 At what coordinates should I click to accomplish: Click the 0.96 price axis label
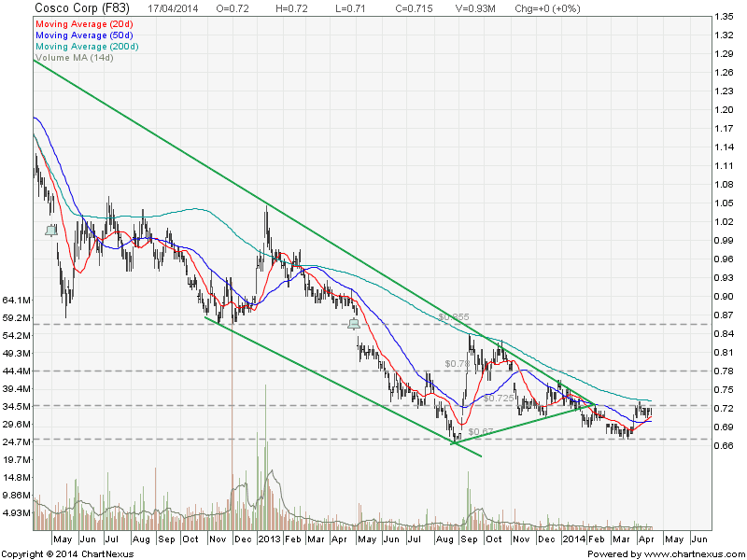[724, 259]
